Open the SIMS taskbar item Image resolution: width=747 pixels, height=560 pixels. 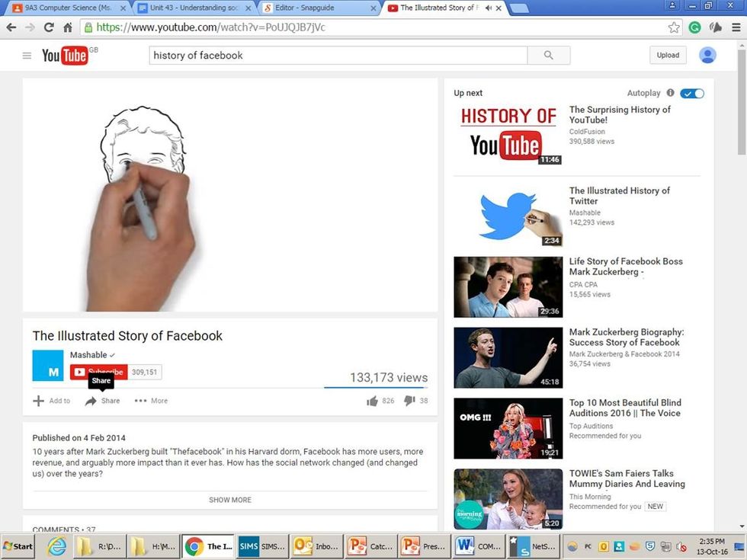[261, 546]
